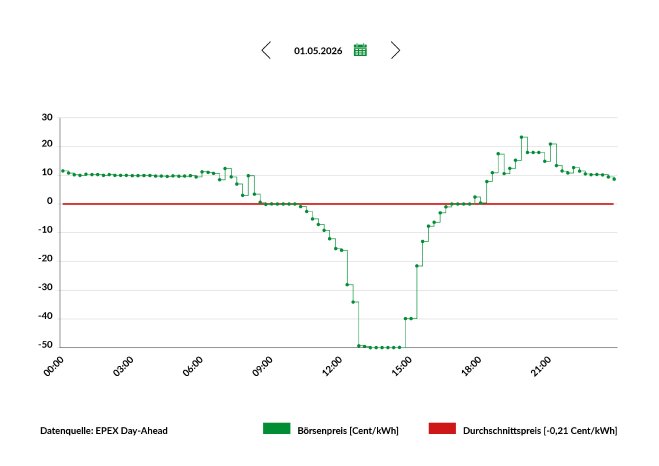Screen dimensions: 659x466
Task: Select the peak price point near 20:00
Action: [521, 137]
